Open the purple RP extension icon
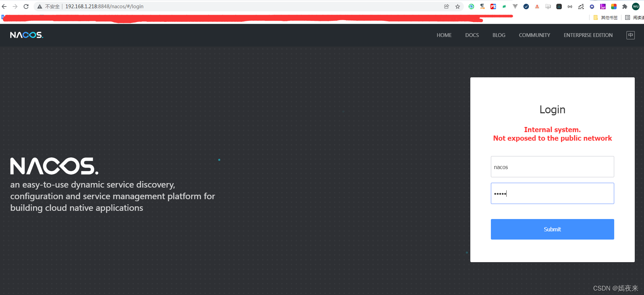The image size is (644, 295). pyautogui.click(x=603, y=7)
